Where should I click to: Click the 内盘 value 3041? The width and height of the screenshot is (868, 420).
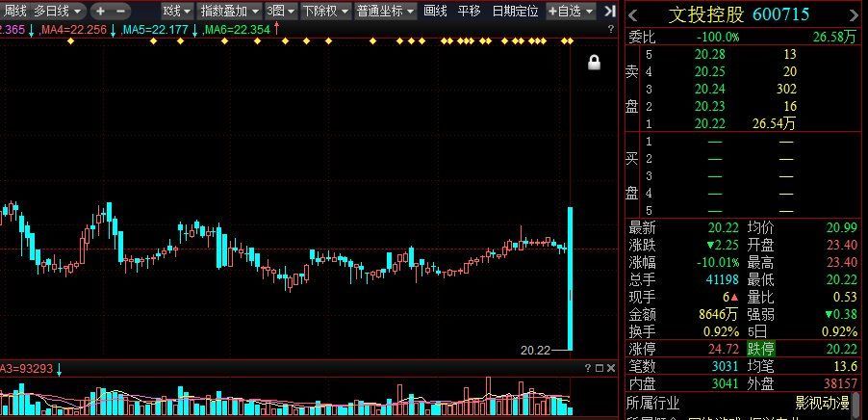pyautogui.click(x=726, y=383)
